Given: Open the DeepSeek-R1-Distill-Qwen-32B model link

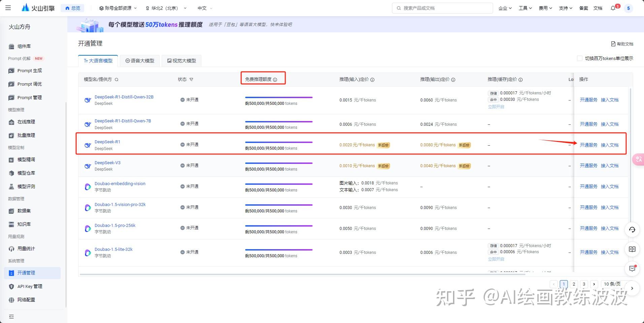Looking at the screenshot, I should [124, 97].
